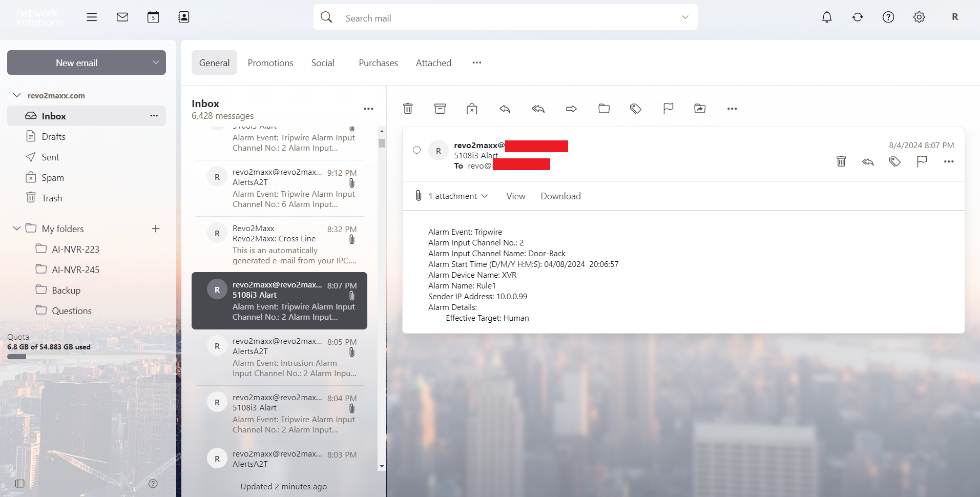Click the New email button
The width and height of the screenshot is (980, 497).
77,63
